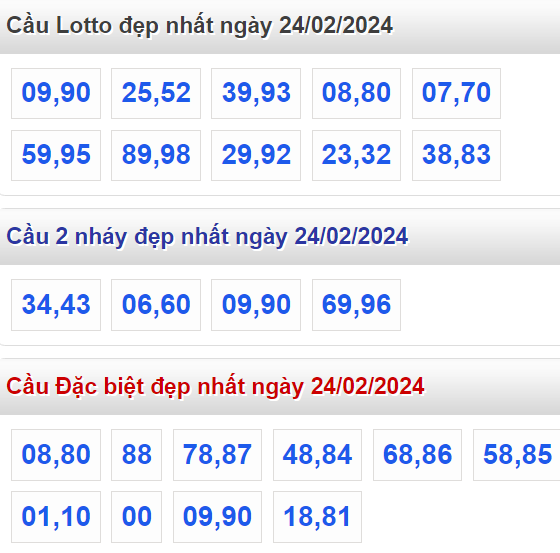Click the 01,10 Đặc biệt box
The image size is (560, 553).
(x=56, y=517)
